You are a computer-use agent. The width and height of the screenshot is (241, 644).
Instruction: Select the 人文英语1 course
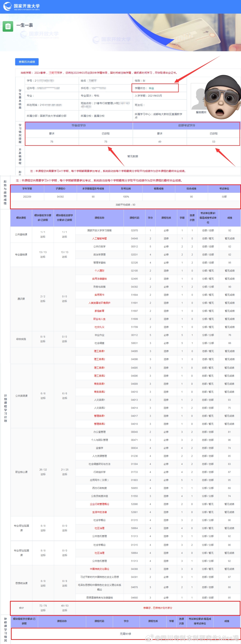(x=99, y=400)
